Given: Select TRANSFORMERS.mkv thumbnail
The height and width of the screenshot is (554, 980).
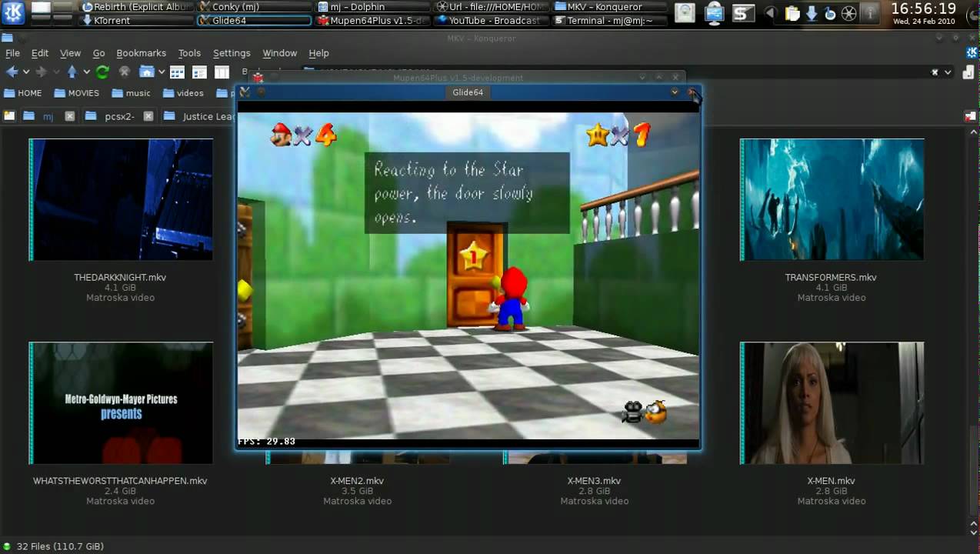Looking at the screenshot, I should (x=832, y=199).
